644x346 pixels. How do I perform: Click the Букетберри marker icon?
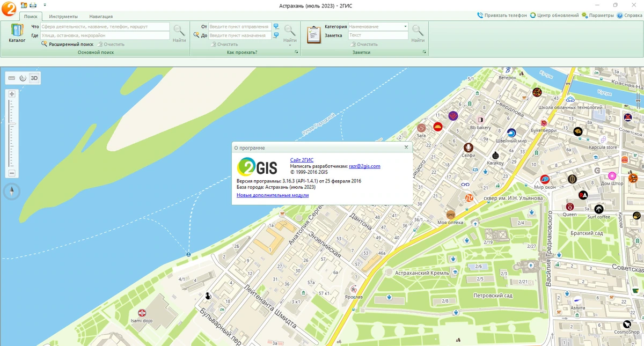(x=544, y=123)
